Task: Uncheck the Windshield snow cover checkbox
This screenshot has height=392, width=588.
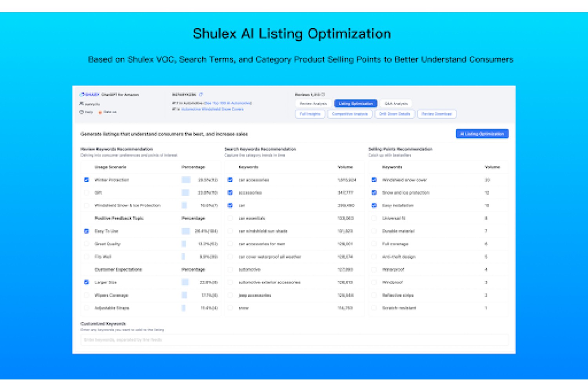Action: click(x=374, y=180)
